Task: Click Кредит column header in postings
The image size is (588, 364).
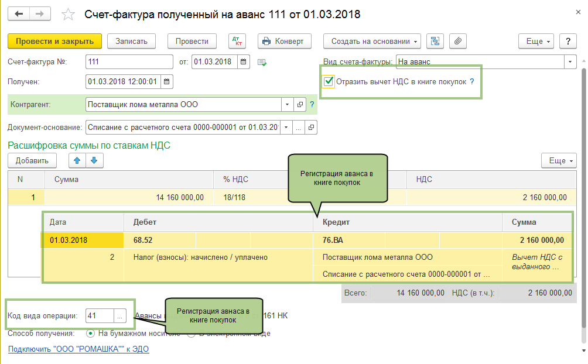Action: (408, 222)
